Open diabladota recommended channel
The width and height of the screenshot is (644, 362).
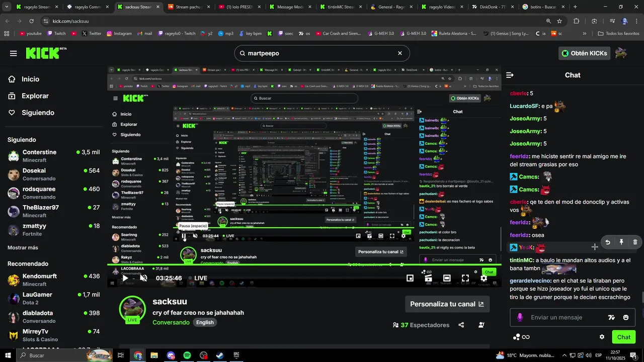pos(53,317)
